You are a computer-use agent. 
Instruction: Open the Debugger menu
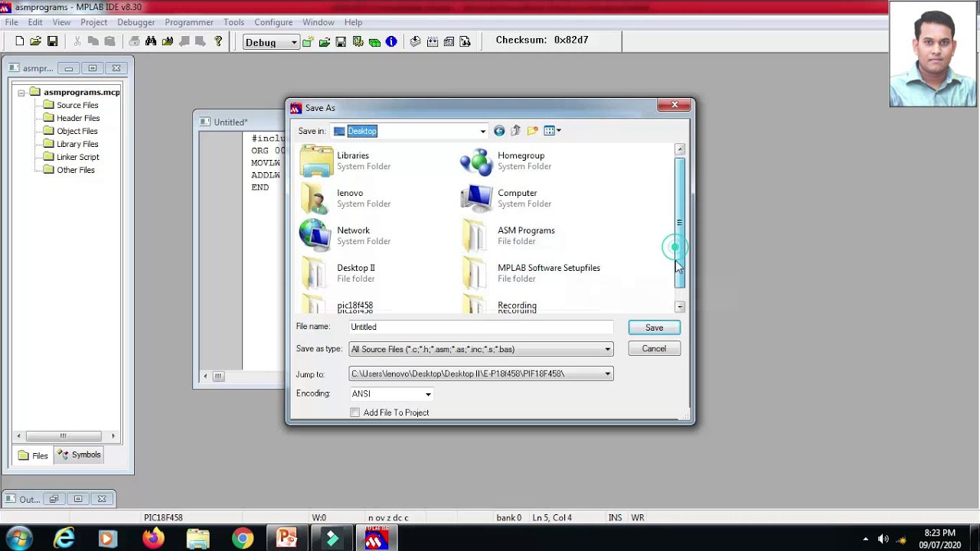(x=136, y=22)
